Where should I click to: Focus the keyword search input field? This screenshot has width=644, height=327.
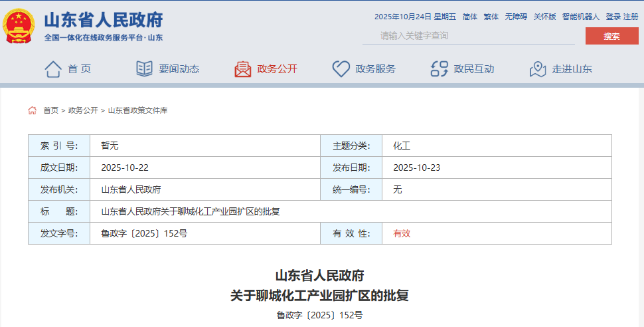pyautogui.click(x=468, y=36)
